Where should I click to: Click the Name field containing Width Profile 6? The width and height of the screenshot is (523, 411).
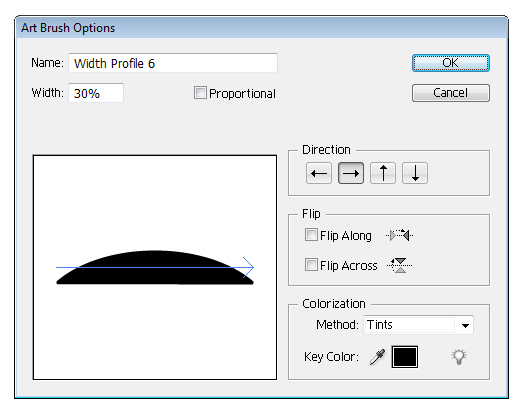tap(173, 63)
